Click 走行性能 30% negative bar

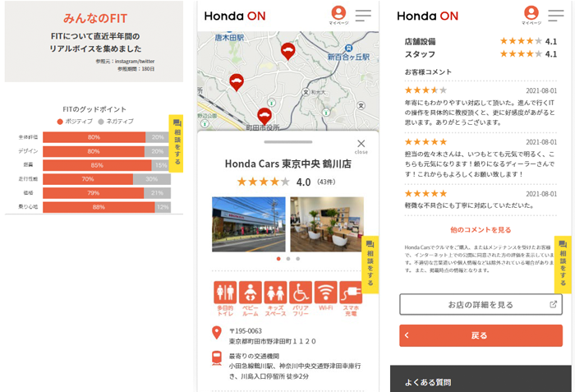(x=152, y=179)
